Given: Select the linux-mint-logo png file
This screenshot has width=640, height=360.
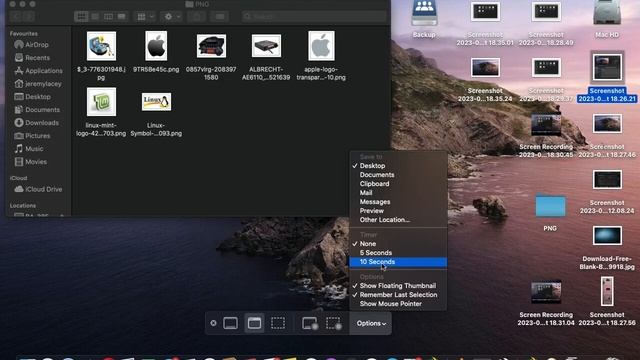Looking at the screenshot, I should pos(101,112).
